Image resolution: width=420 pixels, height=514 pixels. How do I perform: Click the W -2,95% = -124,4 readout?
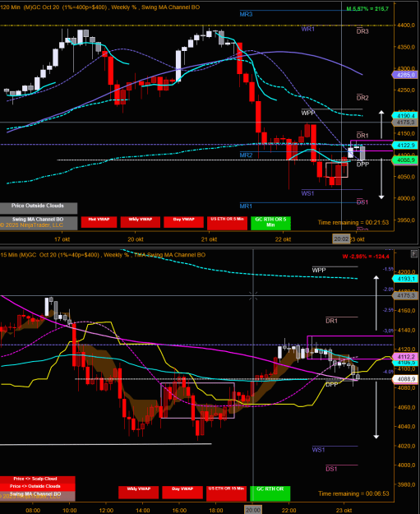pos(366,257)
